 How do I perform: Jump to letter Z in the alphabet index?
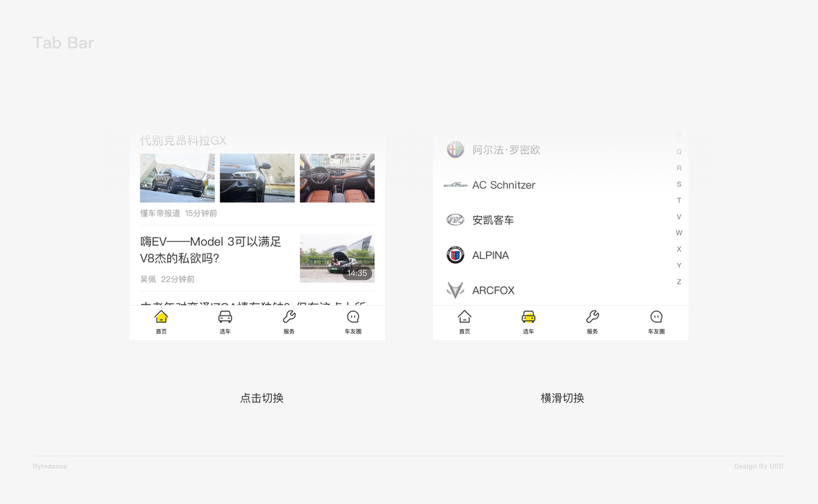coord(679,282)
